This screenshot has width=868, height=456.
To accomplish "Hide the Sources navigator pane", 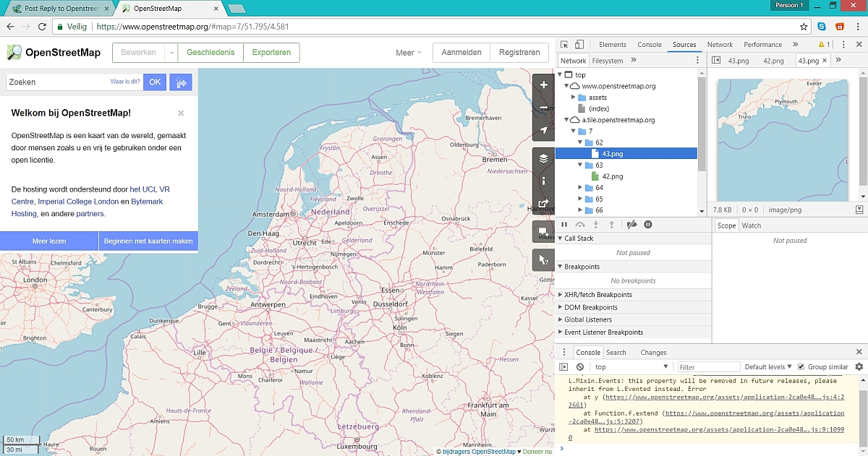I will [x=716, y=61].
